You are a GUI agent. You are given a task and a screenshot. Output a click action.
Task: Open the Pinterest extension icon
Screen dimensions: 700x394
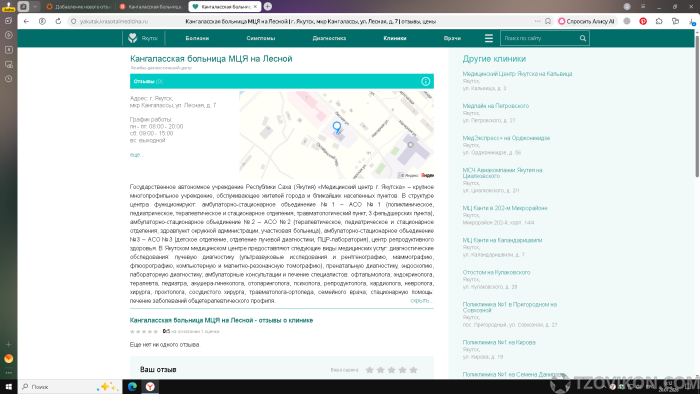point(643,21)
